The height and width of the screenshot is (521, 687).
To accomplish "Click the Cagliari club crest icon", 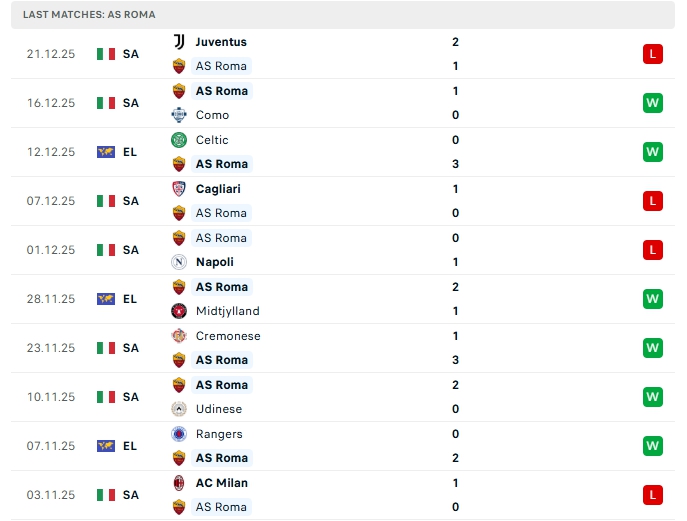I will 179,189.
